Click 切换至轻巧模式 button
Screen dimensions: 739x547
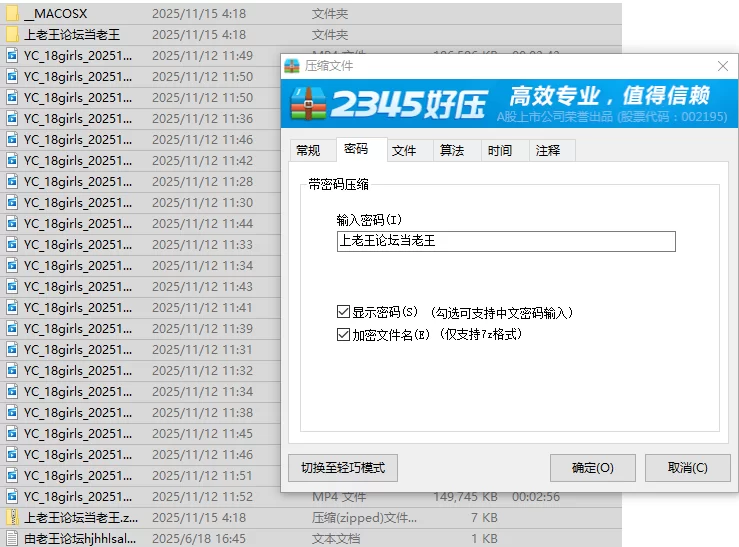(x=343, y=468)
